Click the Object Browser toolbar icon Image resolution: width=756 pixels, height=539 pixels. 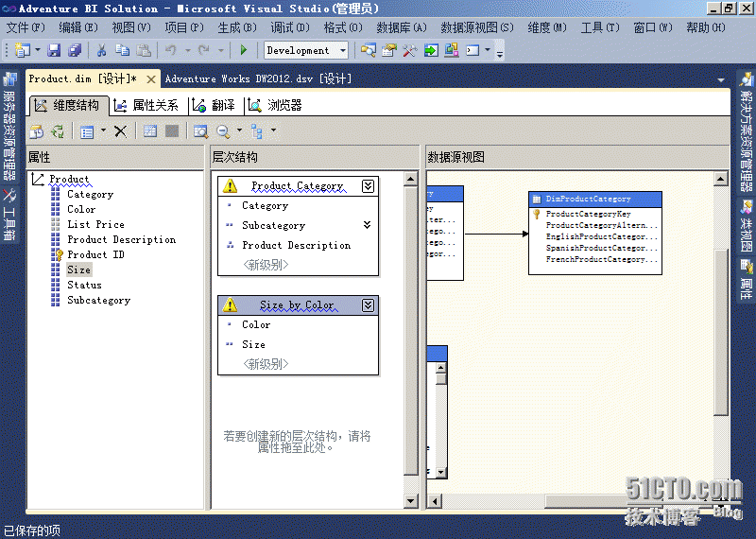(452, 50)
